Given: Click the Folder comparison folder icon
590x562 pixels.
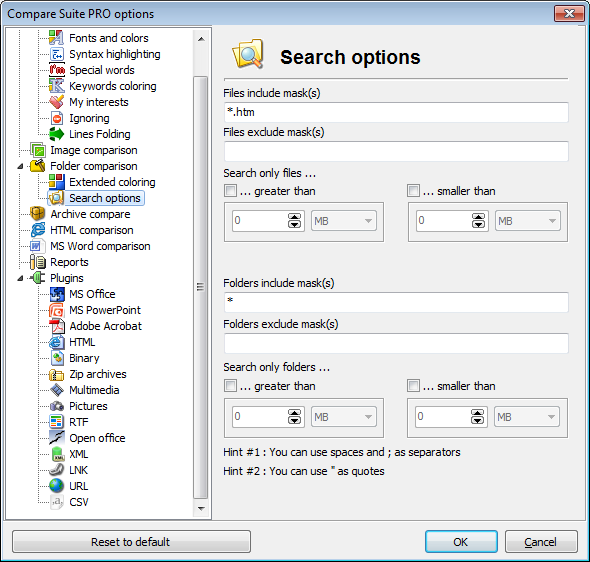Looking at the screenshot, I should [38, 166].
